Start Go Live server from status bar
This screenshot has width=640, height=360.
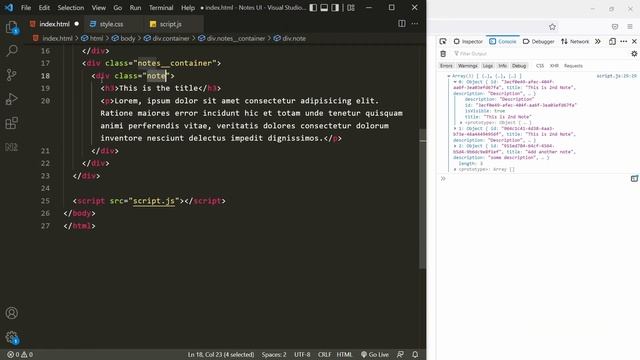(375, 355)
